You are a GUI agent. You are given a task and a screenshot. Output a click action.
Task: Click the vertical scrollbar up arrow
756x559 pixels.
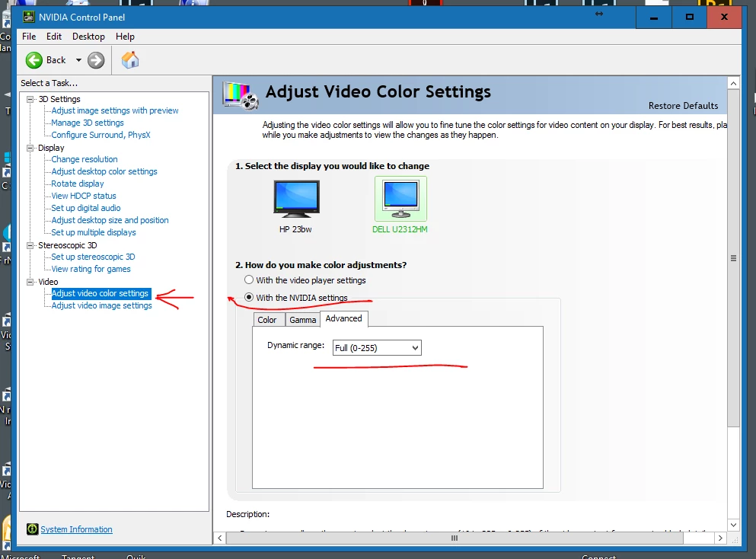point(733,83)
